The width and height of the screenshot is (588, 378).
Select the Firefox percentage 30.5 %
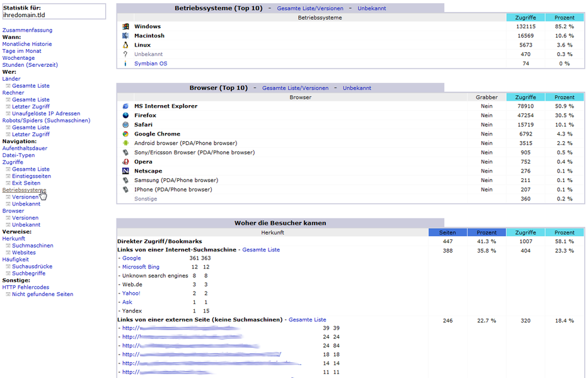565,115
